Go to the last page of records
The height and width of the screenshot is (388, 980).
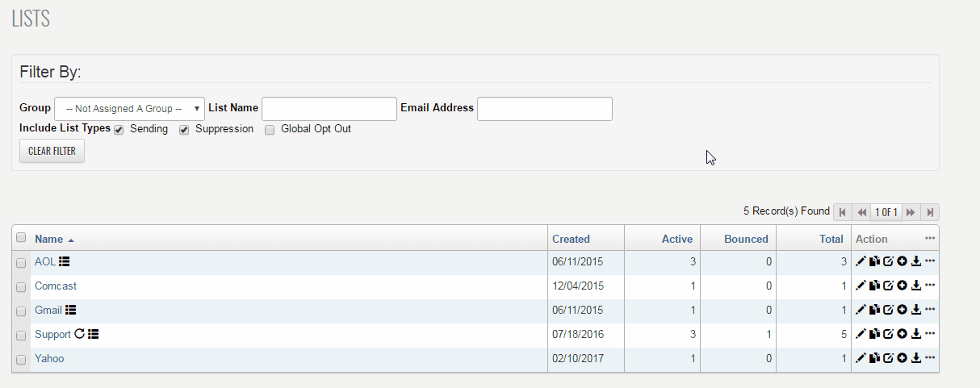930,212
